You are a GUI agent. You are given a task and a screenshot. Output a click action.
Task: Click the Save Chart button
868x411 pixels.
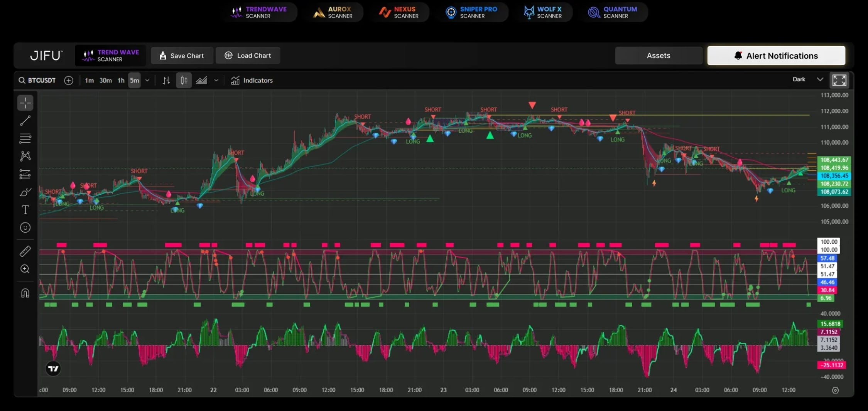point(182,56)
